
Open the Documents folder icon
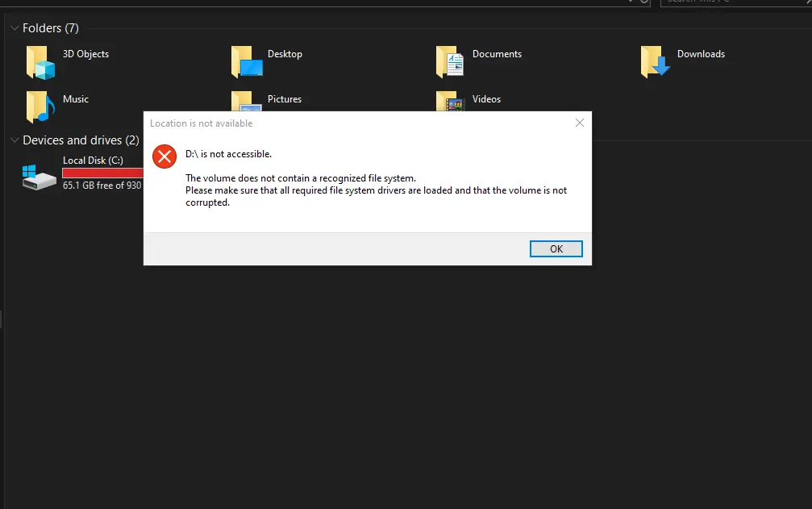[x=450, y=61]
